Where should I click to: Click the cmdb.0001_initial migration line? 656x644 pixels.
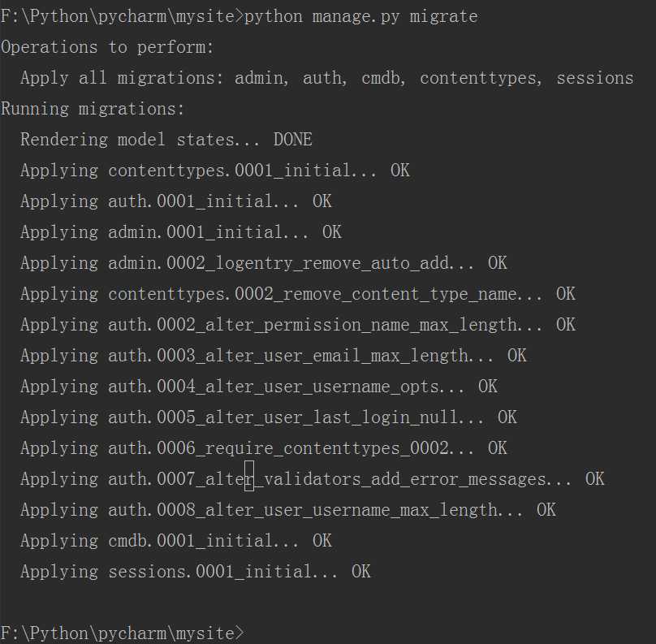point(175,541)
